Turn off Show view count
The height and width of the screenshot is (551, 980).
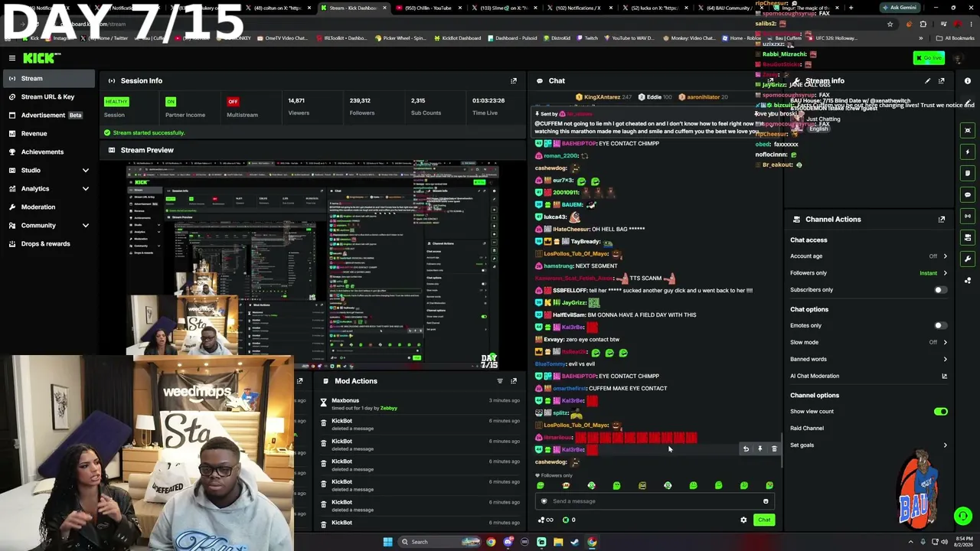tap(940, 412)
